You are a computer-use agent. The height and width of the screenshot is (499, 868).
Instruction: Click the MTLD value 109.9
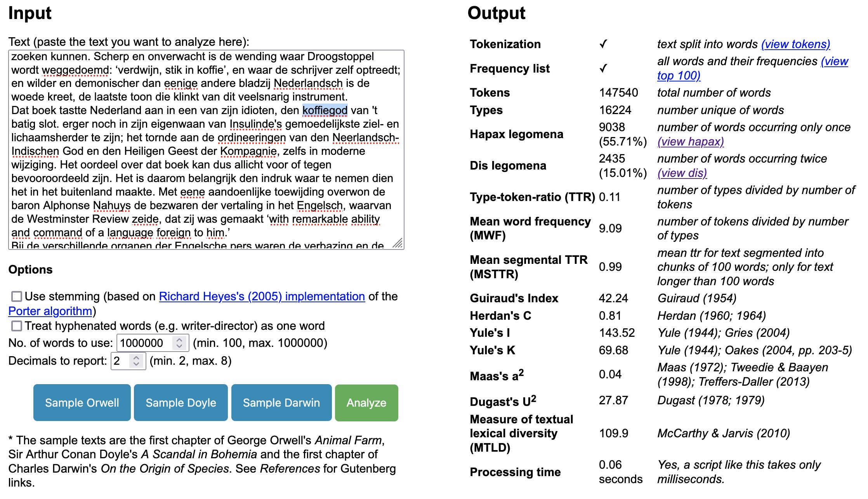tap(613, 433)
